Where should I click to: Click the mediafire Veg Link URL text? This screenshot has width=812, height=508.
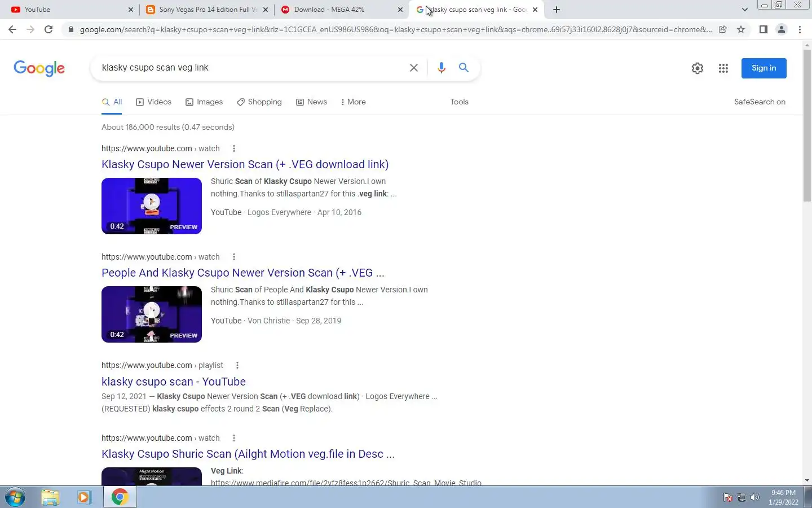click(x=346, y=483)
